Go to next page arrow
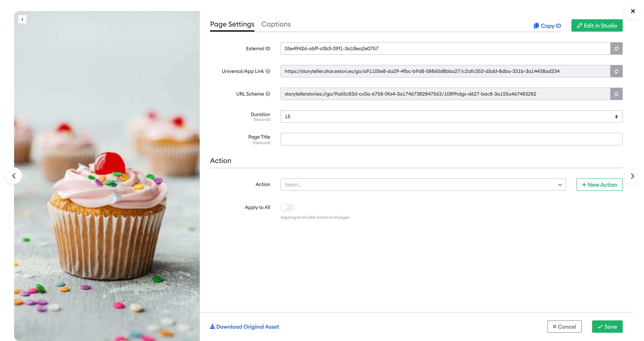The height and width of the screenshot is (341, 644). [632, 176]
